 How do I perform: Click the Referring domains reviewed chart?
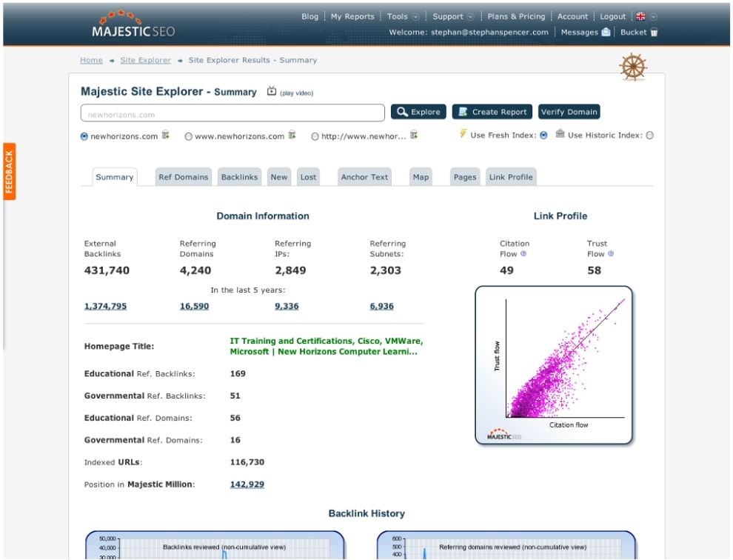[x=506, y=545]
